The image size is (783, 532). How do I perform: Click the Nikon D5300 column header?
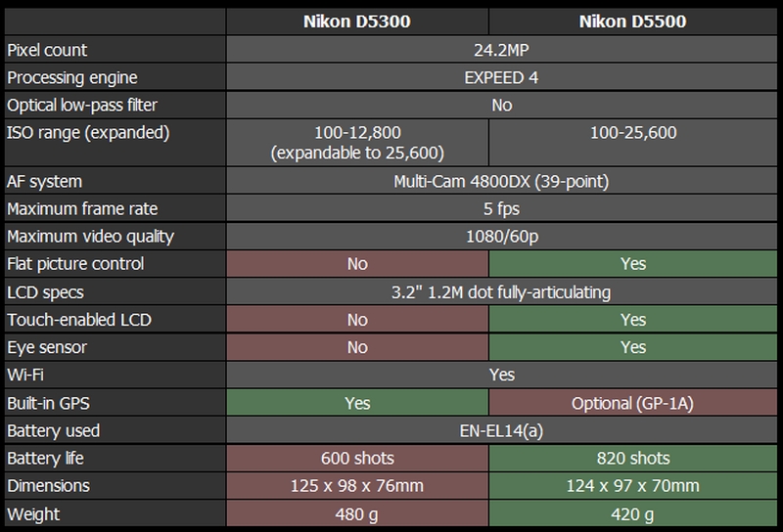point(356,22)
